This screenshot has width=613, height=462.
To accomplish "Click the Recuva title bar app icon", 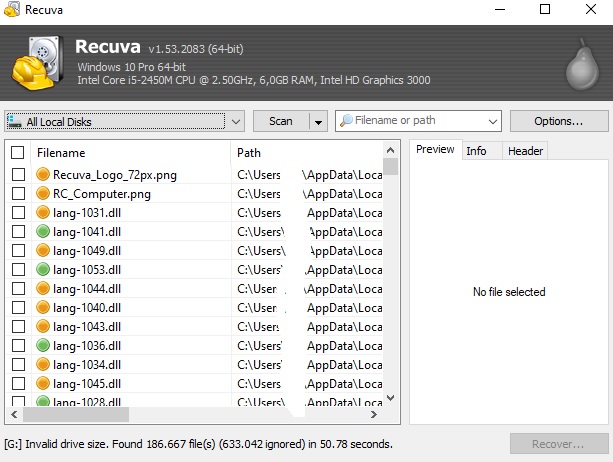I will [x=12, y=9].
